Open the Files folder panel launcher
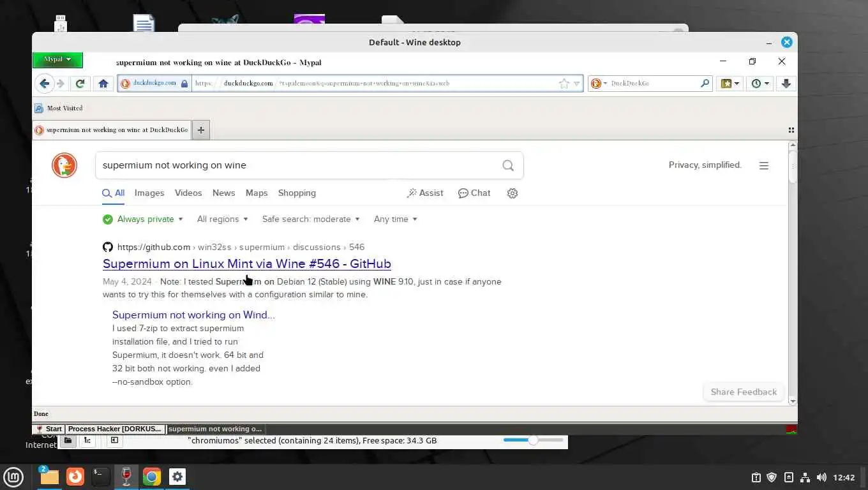 click(49, 477)
